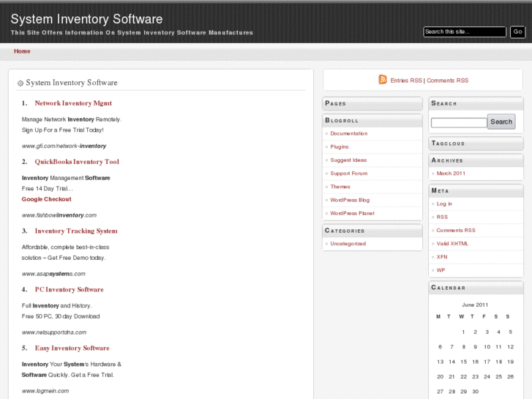Open PC Inventory Software link

70,289
